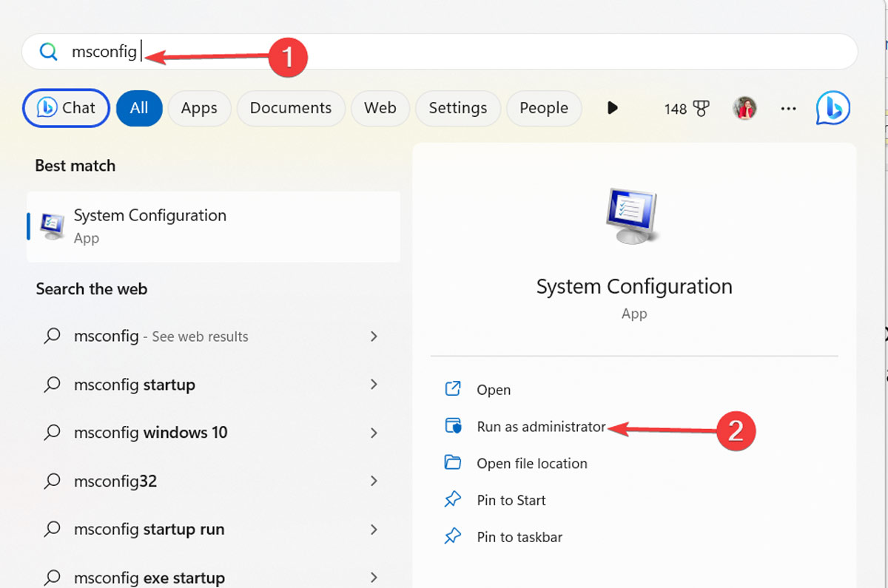This screenshot has width=888, height=588.
Task: Expand the msconfig windows 10 chevron
Action: pos(374,433)
